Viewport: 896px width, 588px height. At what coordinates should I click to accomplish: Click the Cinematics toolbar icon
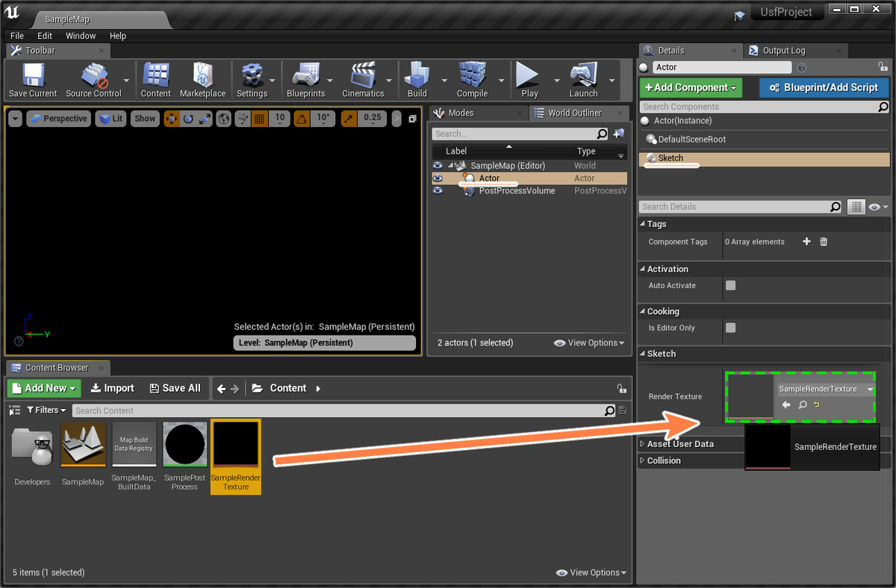coord(363,80)
